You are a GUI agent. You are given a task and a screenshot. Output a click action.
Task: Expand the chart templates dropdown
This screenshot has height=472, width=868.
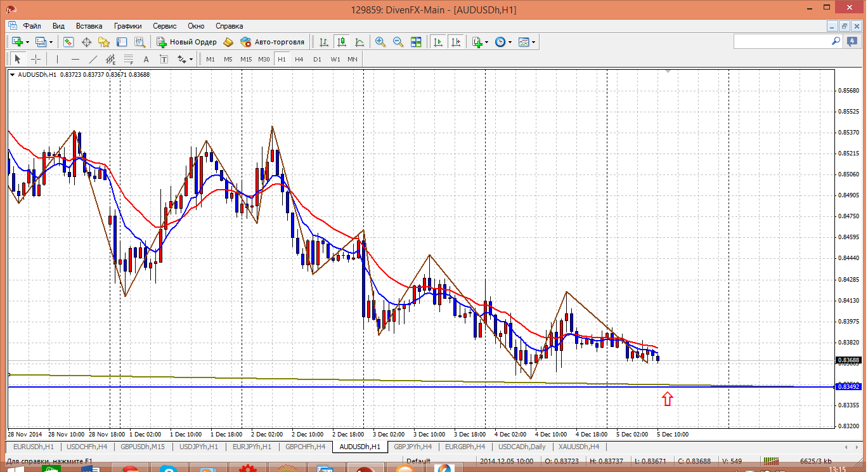coord(534,42)
